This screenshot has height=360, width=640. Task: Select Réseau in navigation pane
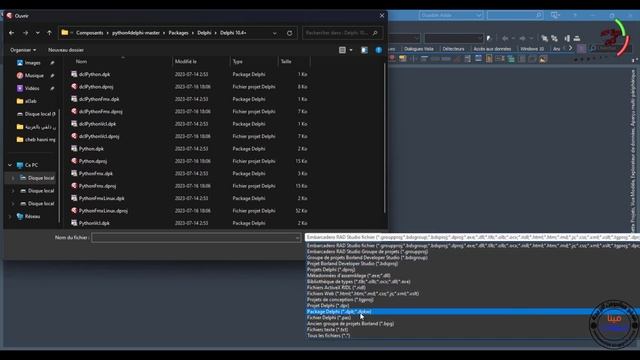pyautogui.click(x=32, y=216)
